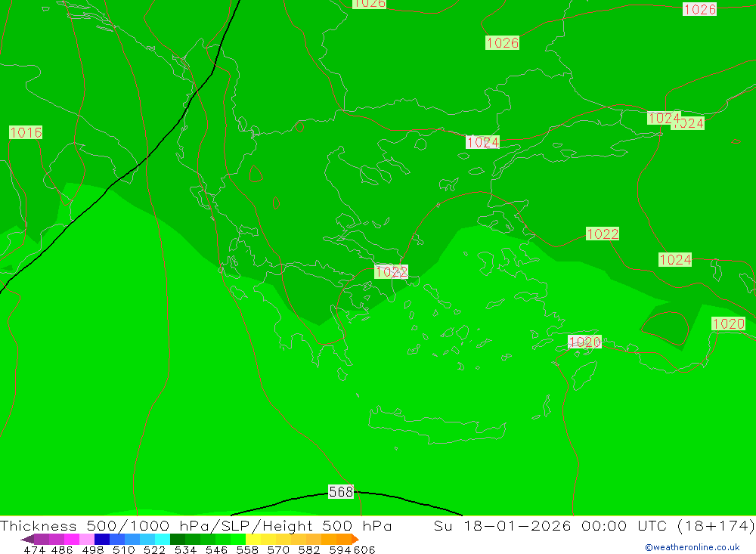The width and height of the screenshot is (756, 554).
Task: Click the legend value 558
Action: coord(247,550)
